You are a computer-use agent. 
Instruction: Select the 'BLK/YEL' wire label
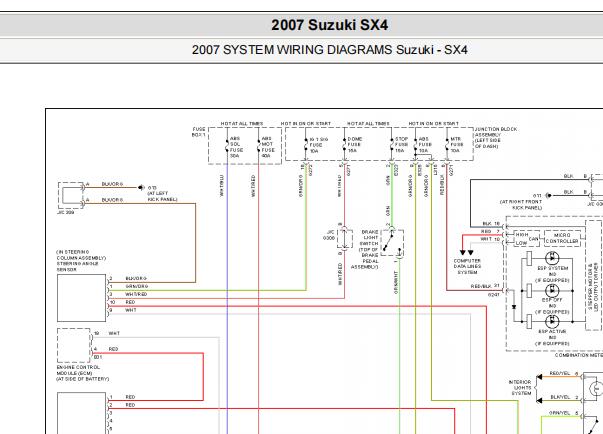coord(560,397)
